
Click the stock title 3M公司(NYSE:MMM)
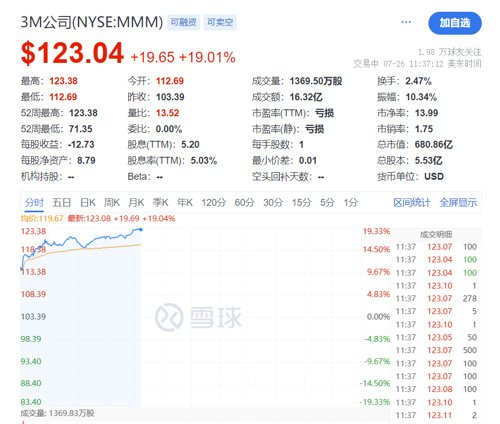point(92,22)
